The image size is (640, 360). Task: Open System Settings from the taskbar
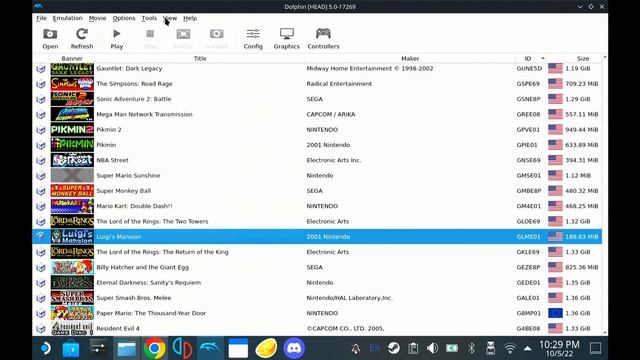[x=98, y=348]
